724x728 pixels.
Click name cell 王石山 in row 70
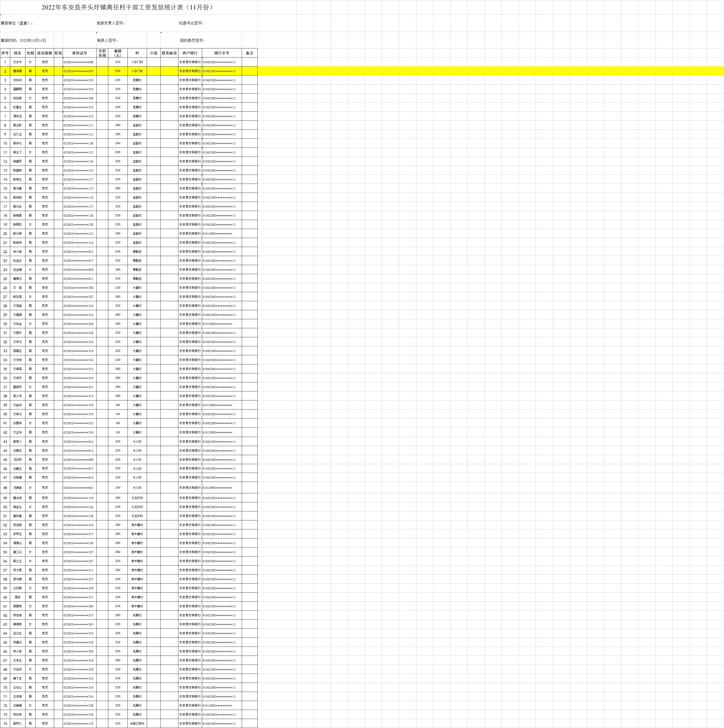coord(17,687)
